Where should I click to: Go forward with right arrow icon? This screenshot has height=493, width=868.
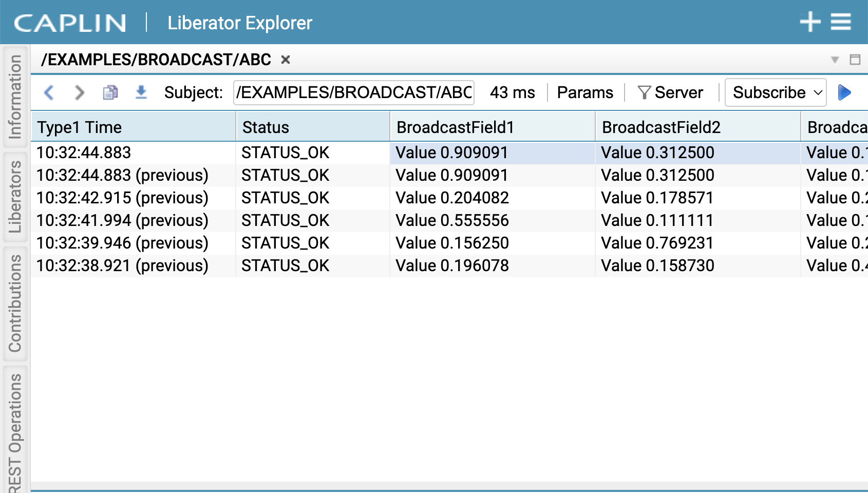79,92
